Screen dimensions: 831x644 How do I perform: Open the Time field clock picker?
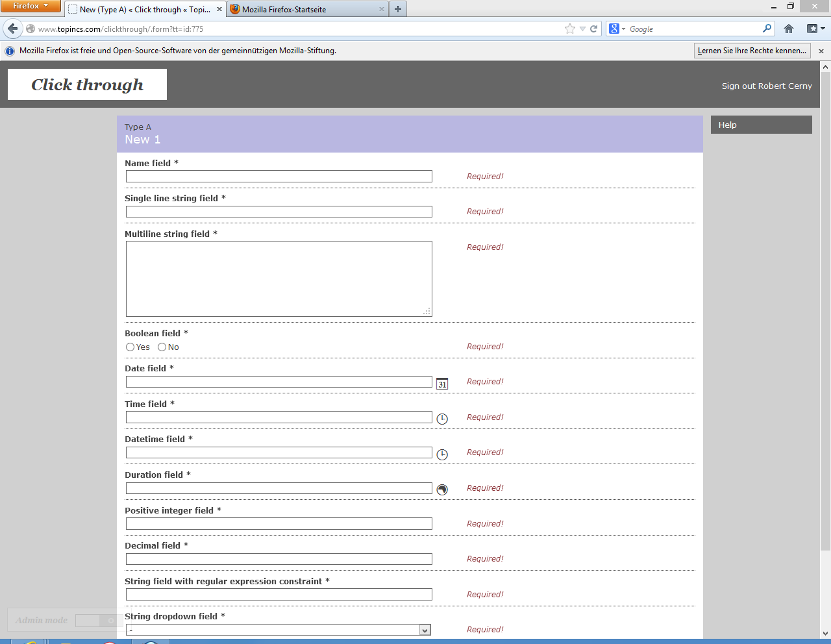tap(442, 419)
